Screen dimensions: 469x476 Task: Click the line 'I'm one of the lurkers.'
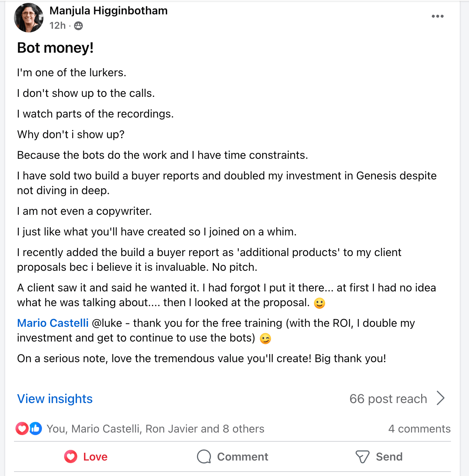pos(72,73)
